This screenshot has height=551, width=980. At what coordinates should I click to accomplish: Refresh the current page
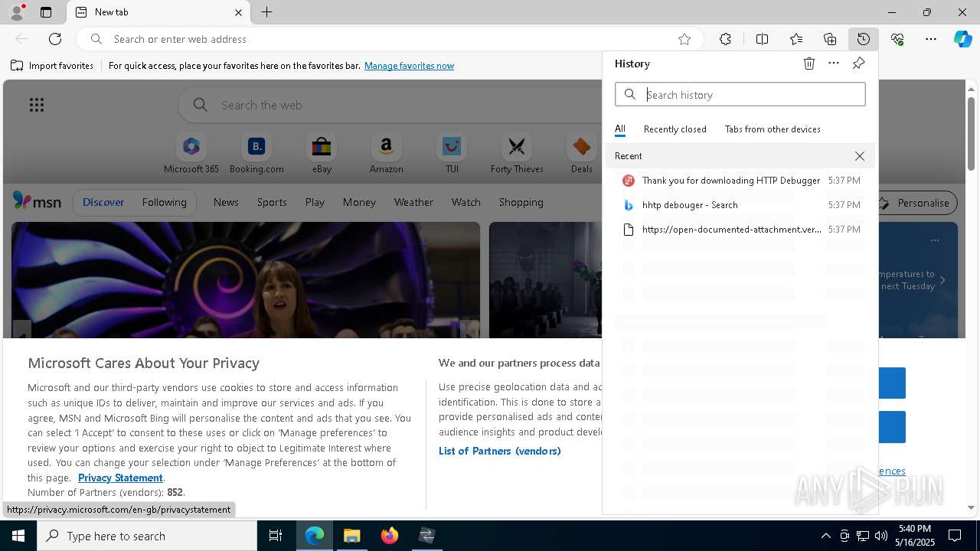pos(55,39)
